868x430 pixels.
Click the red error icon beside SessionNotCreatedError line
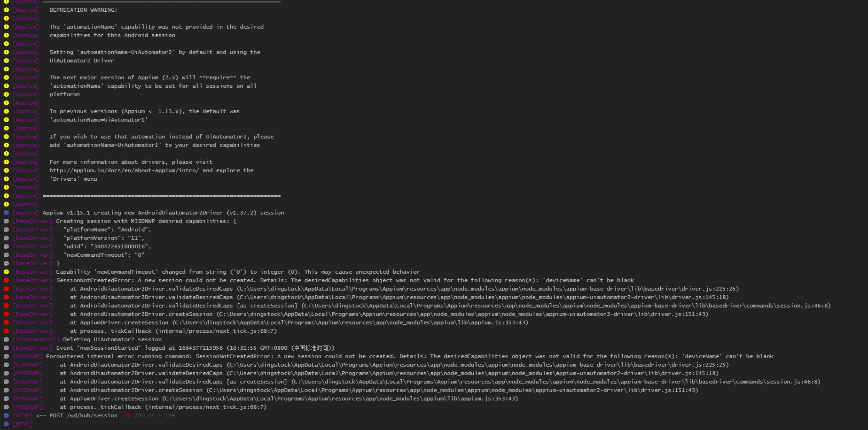point(6,280)
